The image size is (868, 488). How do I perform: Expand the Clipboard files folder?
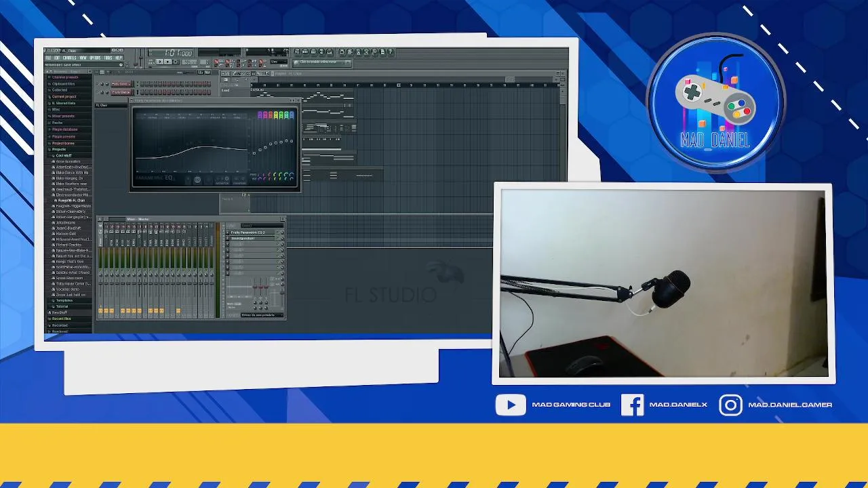(63, 84)
